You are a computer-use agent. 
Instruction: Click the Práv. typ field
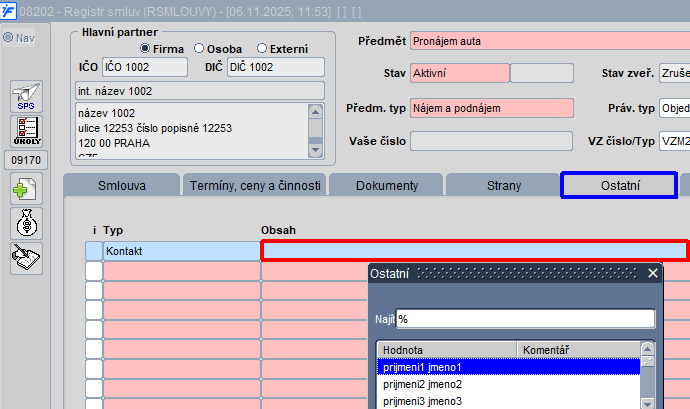pyautogui.click(x=675, y=108)
